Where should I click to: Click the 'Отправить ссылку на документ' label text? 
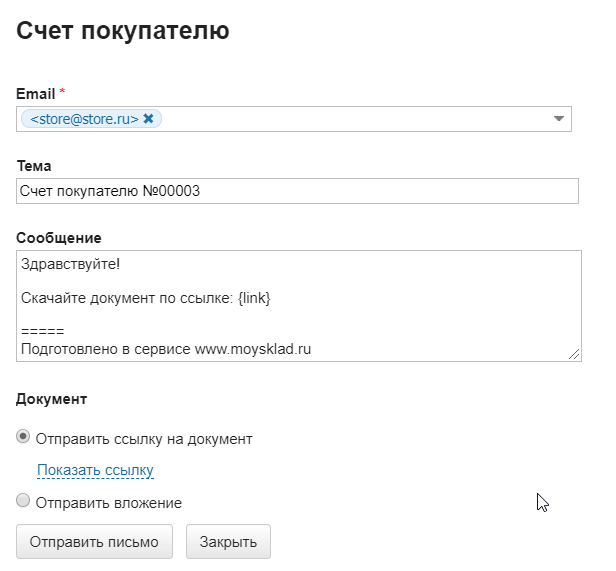pos(144,438)
